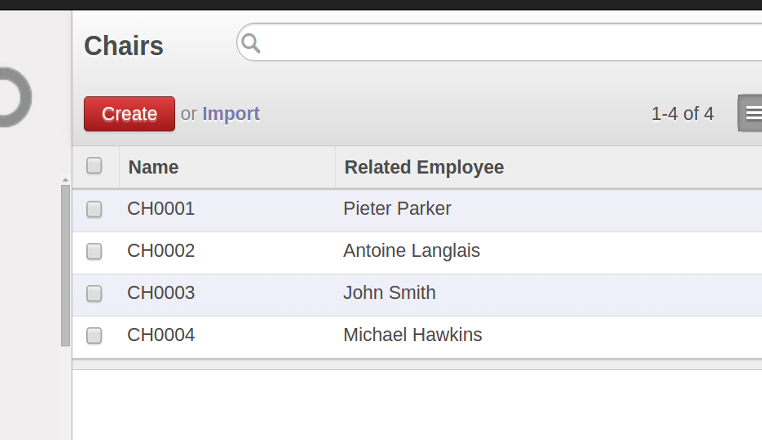Toggle the select-all checkbox in header

[94, 166]
